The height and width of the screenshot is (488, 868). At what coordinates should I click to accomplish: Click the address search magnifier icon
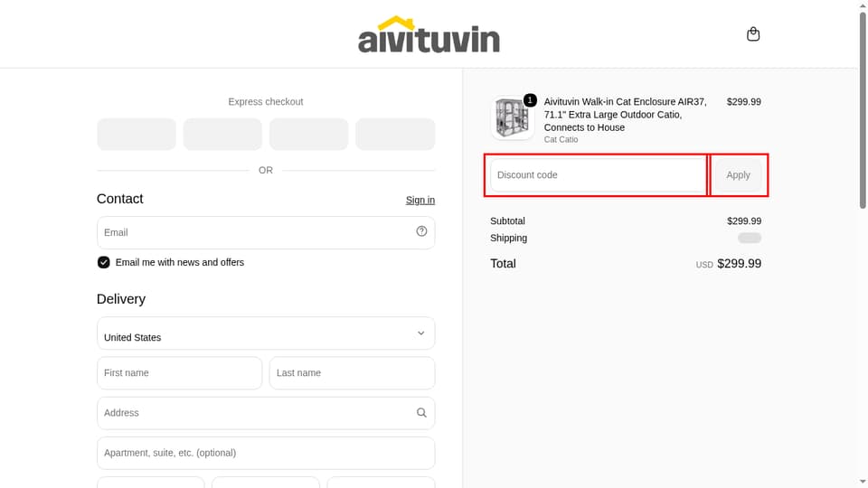click(x=421, y=413)
